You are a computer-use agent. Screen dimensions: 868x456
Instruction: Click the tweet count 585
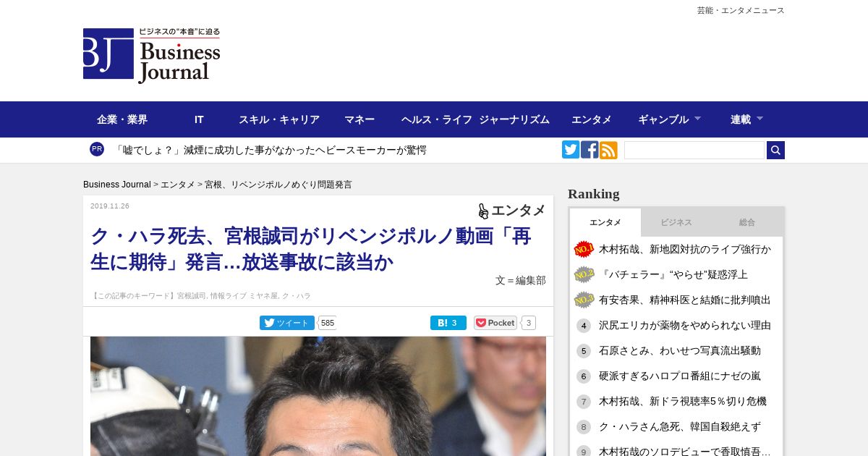327,323
